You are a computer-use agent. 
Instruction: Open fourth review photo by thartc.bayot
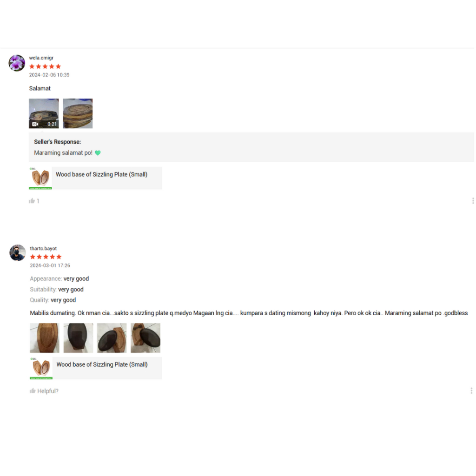click(x=145, y=338)
